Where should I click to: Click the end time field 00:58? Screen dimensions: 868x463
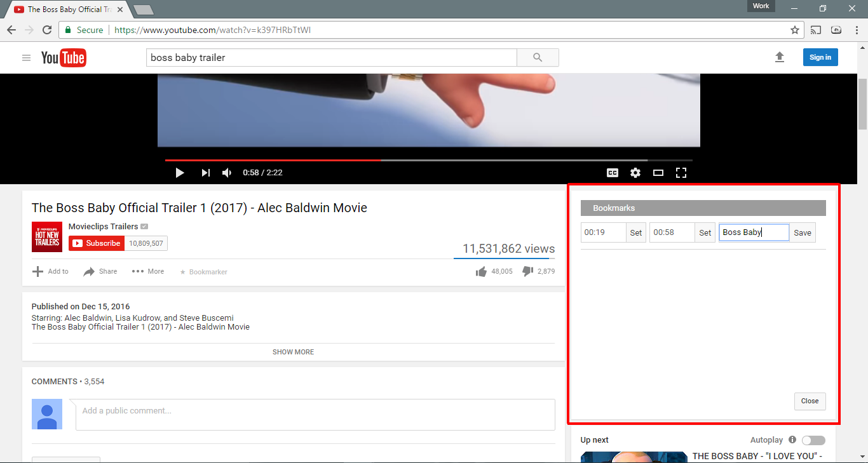tap(672, 232)
